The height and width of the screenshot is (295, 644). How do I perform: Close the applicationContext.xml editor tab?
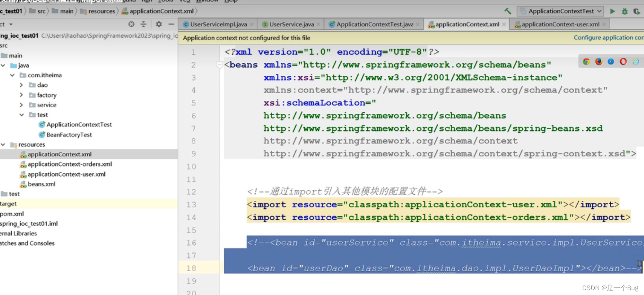(x=504, y=24)
